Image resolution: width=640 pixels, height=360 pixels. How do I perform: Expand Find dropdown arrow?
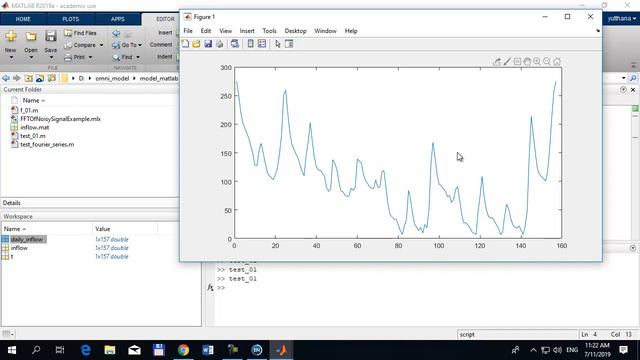coord(138,58)
